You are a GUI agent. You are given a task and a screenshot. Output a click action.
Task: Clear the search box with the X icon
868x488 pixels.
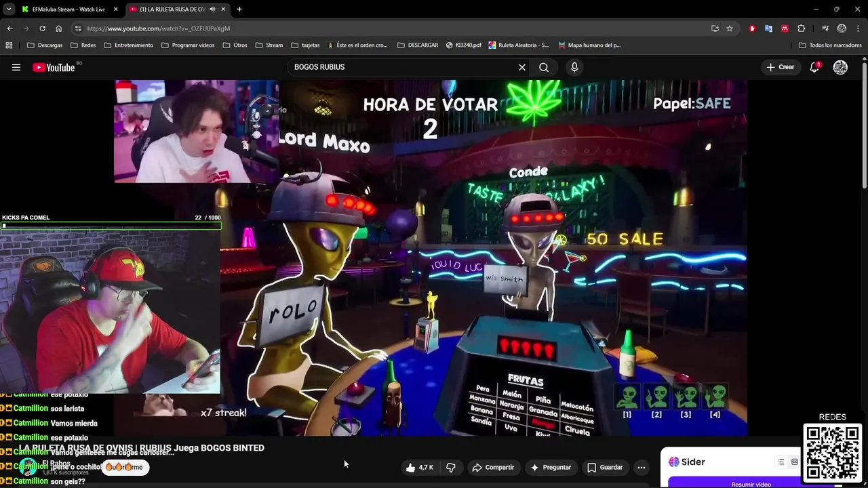click(522, 67)
